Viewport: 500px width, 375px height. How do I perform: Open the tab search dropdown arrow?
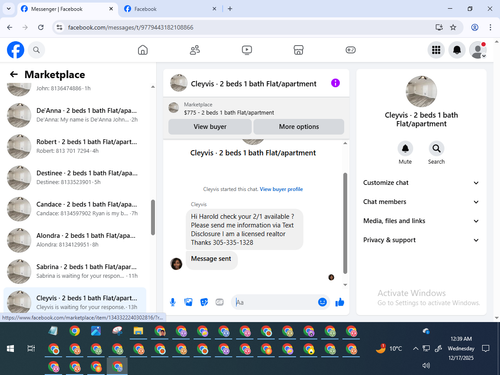(x=9, y=9)
